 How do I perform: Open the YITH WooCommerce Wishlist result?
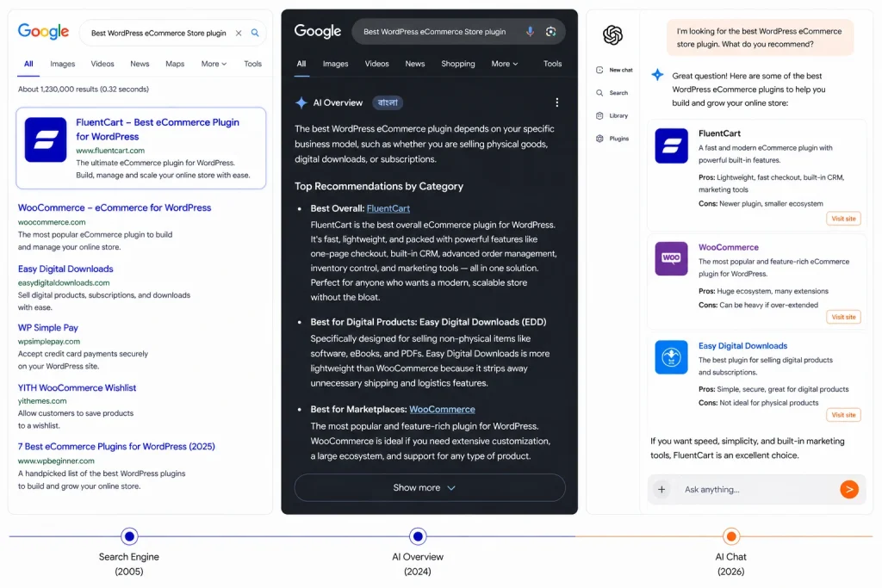tap(77, 388)
